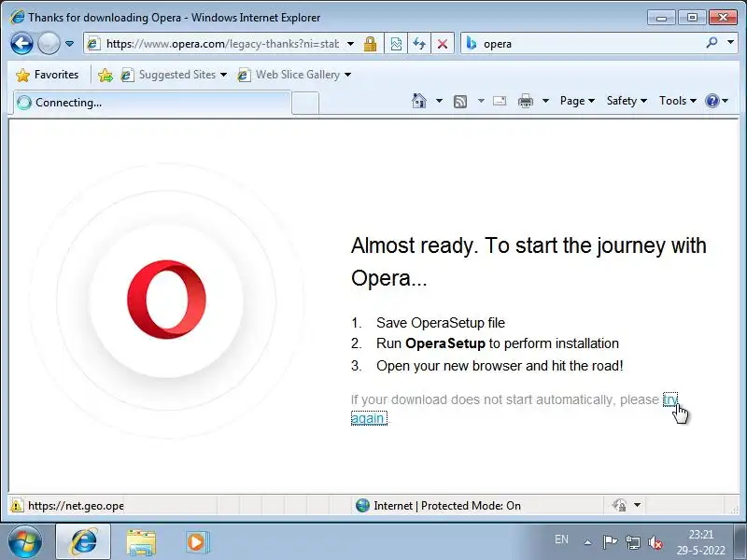Toggle Compatibility View icon

point(396,44)
